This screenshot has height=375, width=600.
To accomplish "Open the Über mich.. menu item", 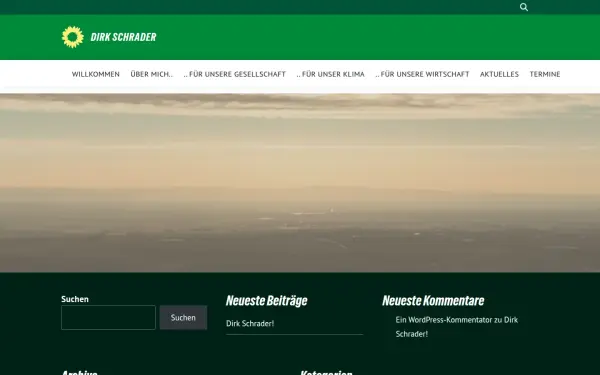I will click(x=152, y=74).
